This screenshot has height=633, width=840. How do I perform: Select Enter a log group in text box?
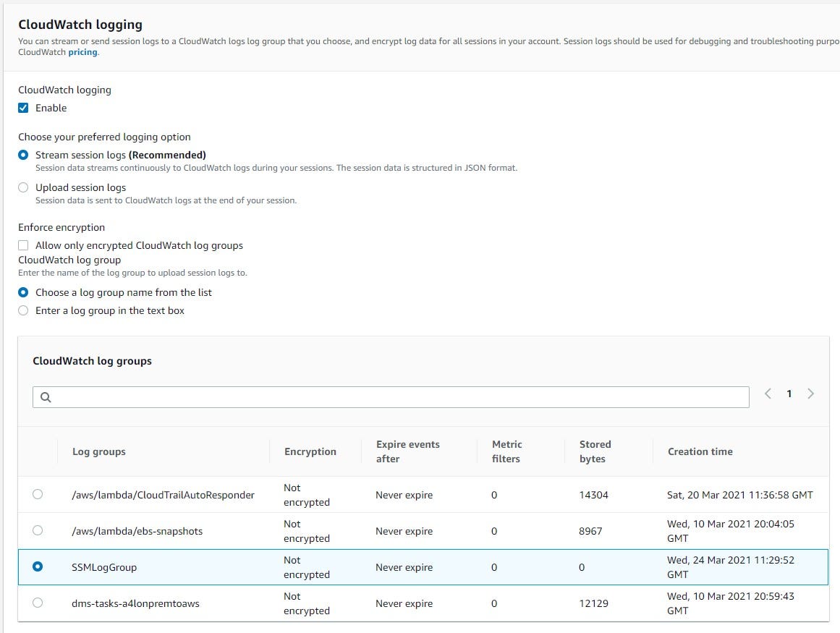click(x=23, y=310)
